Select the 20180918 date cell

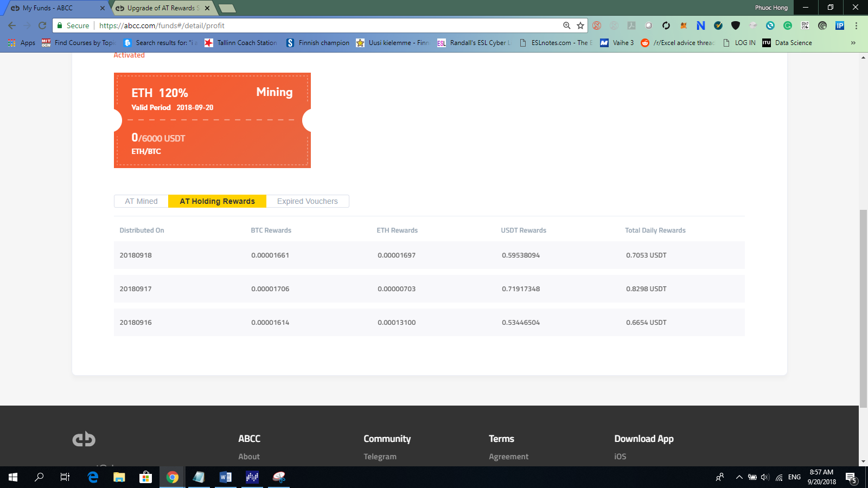click(x=136, y=255)
